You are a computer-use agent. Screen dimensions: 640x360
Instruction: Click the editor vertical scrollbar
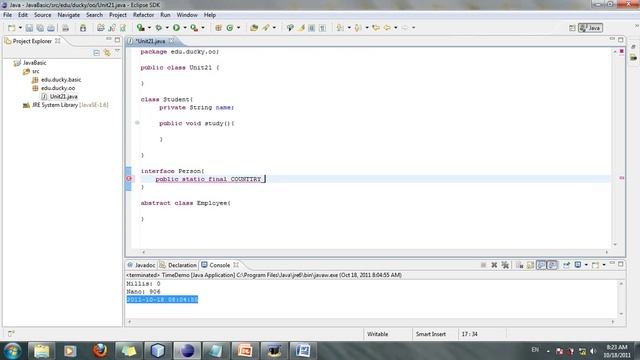click(x=615, y=148)
